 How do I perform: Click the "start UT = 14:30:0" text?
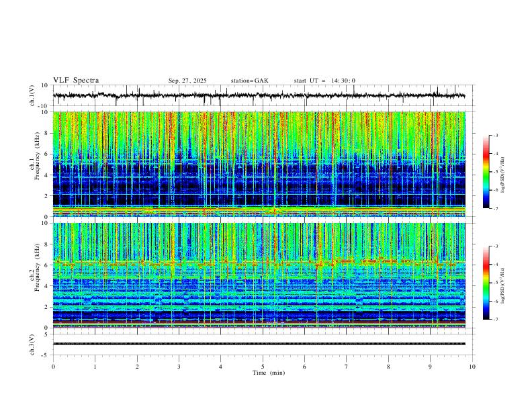(x=324, y=81)
